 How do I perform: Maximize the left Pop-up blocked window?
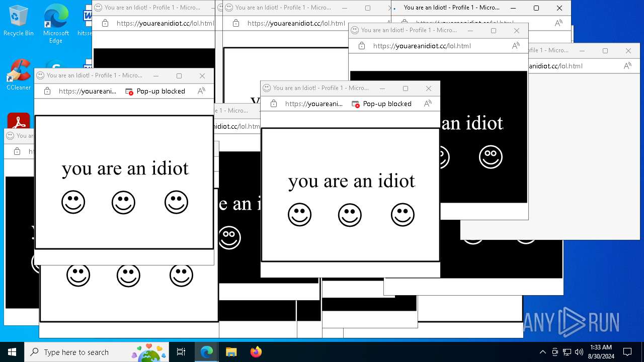pyautogui.click(x=179, y=76)
